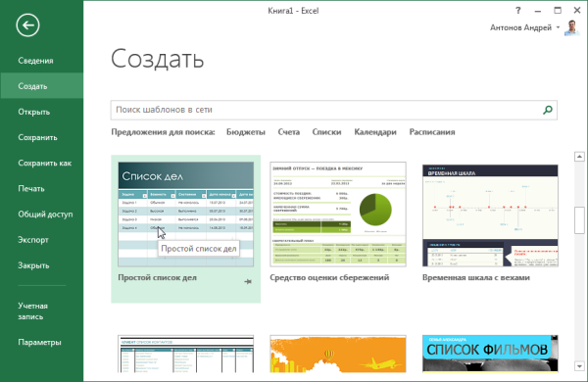Image resolution: width=588 pixels, height=382 pixels.
Task: Select Средство оценки сбережений template thumbnail
Action: coord(338,215)
